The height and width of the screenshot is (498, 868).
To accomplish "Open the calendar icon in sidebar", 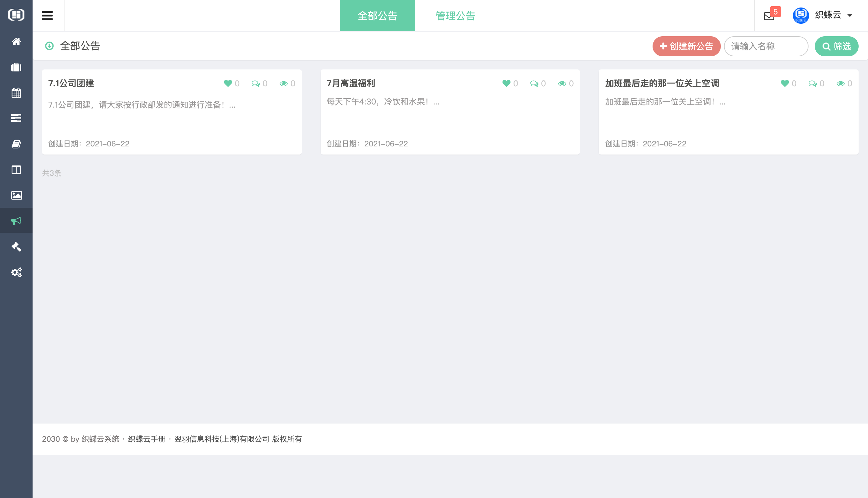I will click(16, 93).
